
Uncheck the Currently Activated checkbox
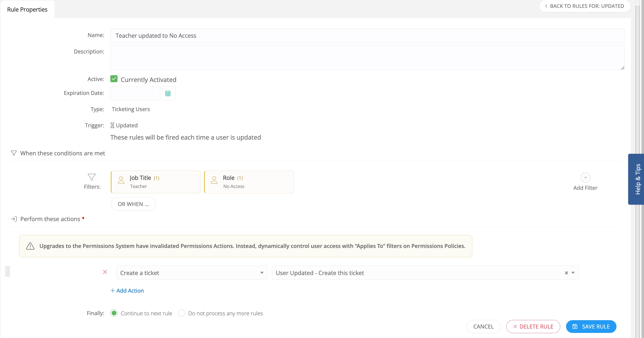coord(114,79)
